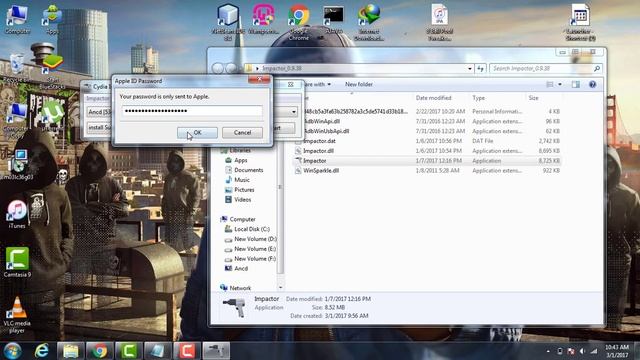Screen dimensions: 640x360
Task: Open the Music library
Action: (x=242, y=180)
